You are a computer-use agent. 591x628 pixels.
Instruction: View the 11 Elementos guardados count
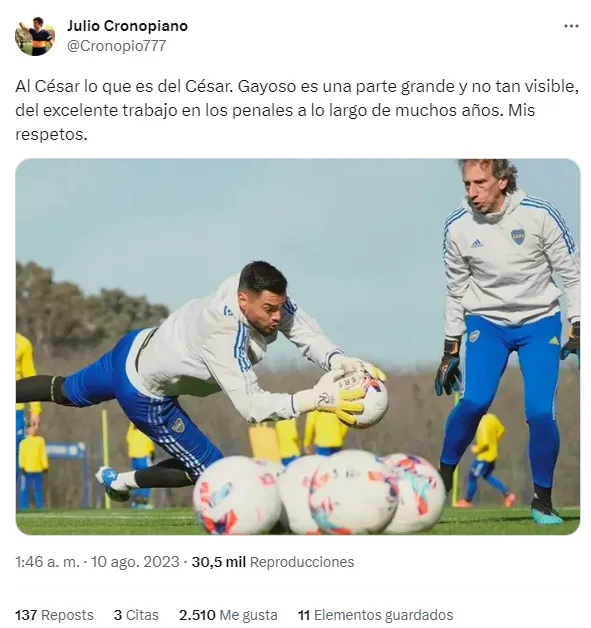tap(376, 615)
